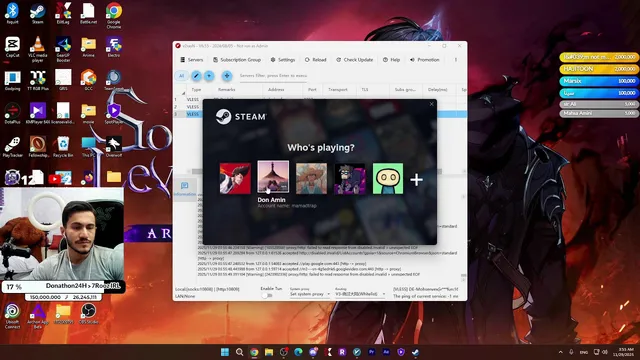This screenshot has width=640, height=360.
Task: Choose the red anime-character Steam profile
Action: (x=235, y=178)
